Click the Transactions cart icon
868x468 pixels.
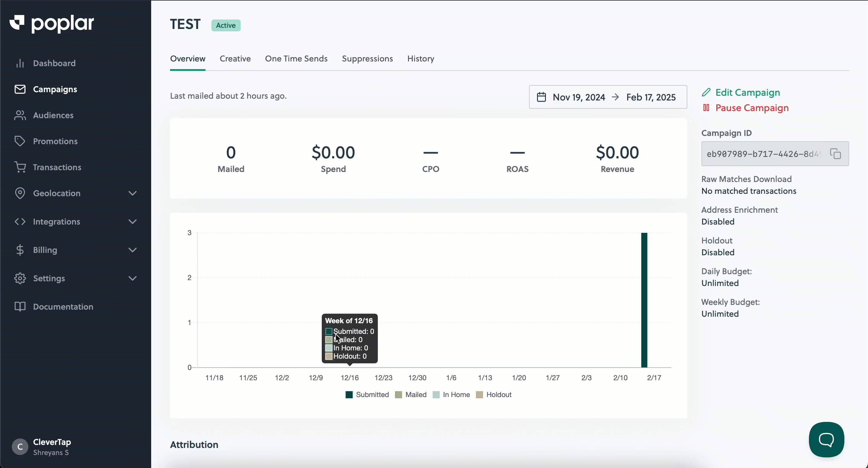click(20, 167)
